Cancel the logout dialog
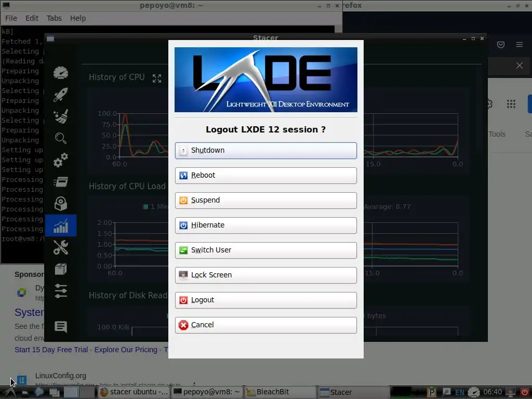 click(x=265, y=325)
